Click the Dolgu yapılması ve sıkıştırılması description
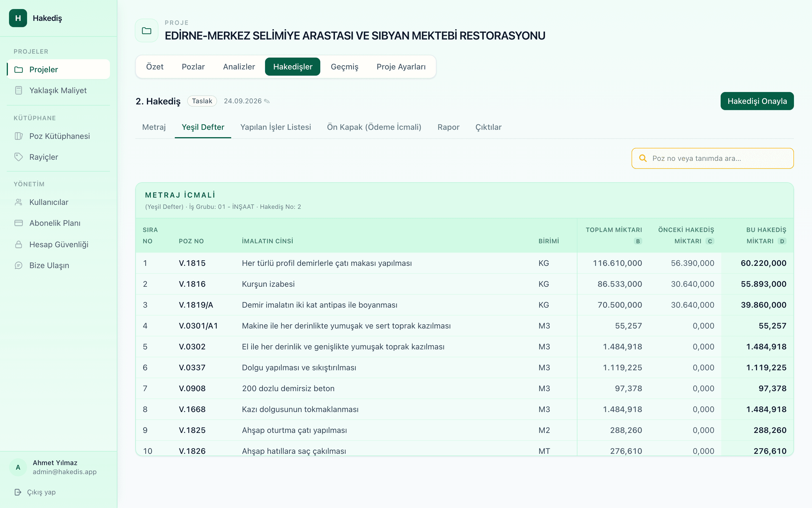The image size is (812, 508). pos(299,367)
